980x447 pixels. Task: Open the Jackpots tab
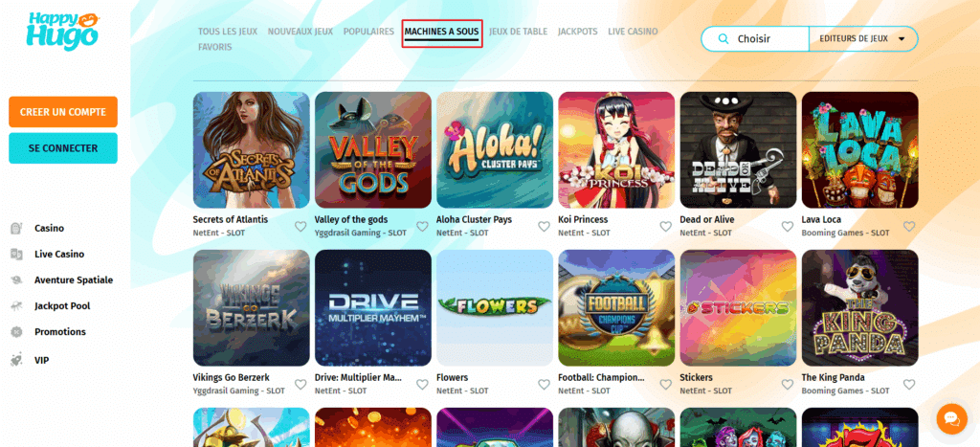click(x=577, y=32)
